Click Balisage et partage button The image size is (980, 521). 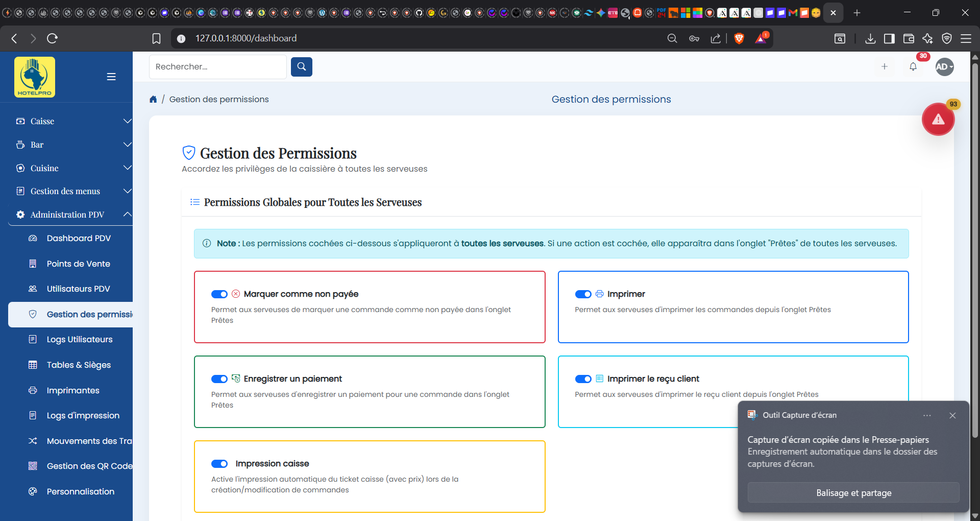[853, 493]
